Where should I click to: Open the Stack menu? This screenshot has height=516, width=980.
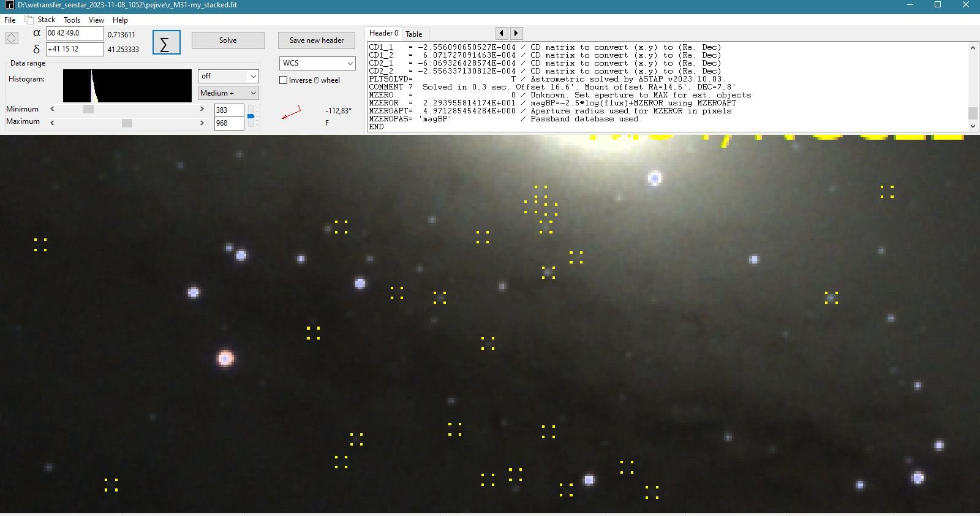(47, 20)
